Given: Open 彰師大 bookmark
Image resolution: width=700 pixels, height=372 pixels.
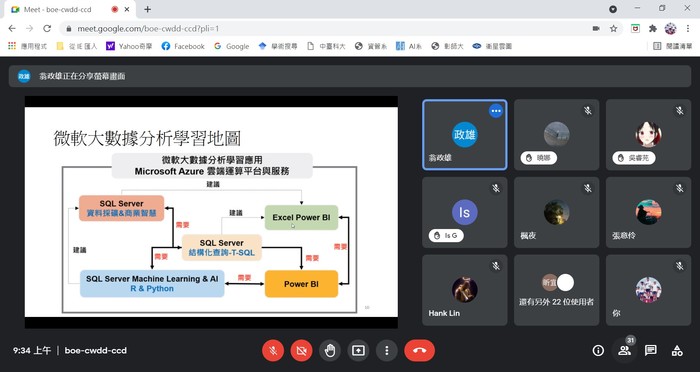Looking at the screenshot, I should [x=447, y=46].
